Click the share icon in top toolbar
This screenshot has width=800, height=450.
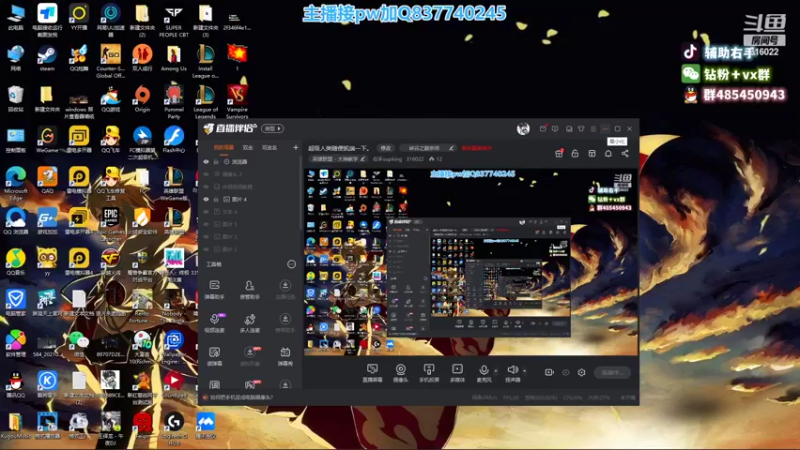click(625, 154)
